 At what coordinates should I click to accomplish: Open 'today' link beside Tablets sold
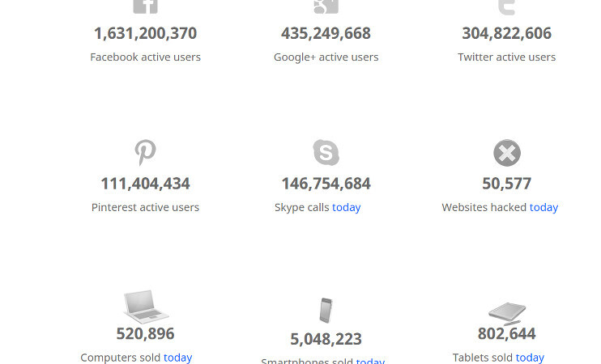[x=530, y=358]
